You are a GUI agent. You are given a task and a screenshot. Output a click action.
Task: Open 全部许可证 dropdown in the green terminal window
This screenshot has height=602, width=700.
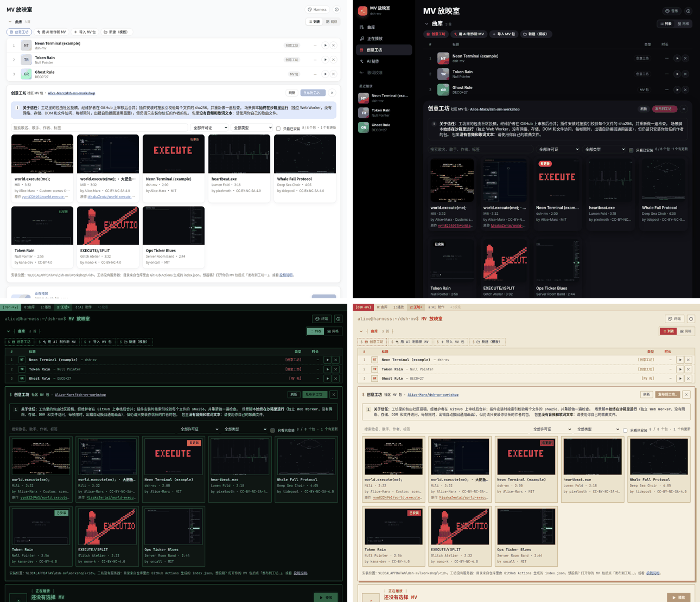199,429
